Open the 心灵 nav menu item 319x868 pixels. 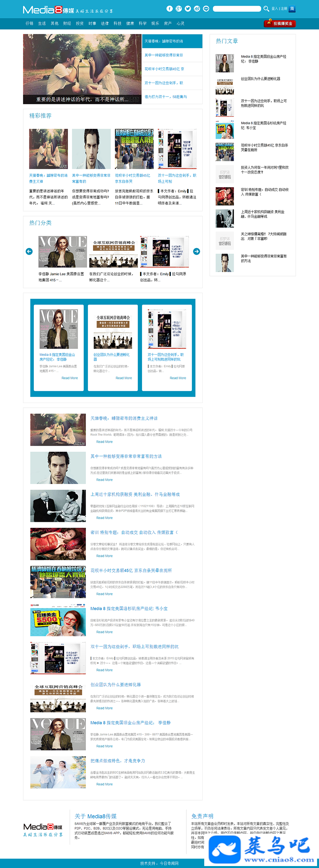click(181, 23)
